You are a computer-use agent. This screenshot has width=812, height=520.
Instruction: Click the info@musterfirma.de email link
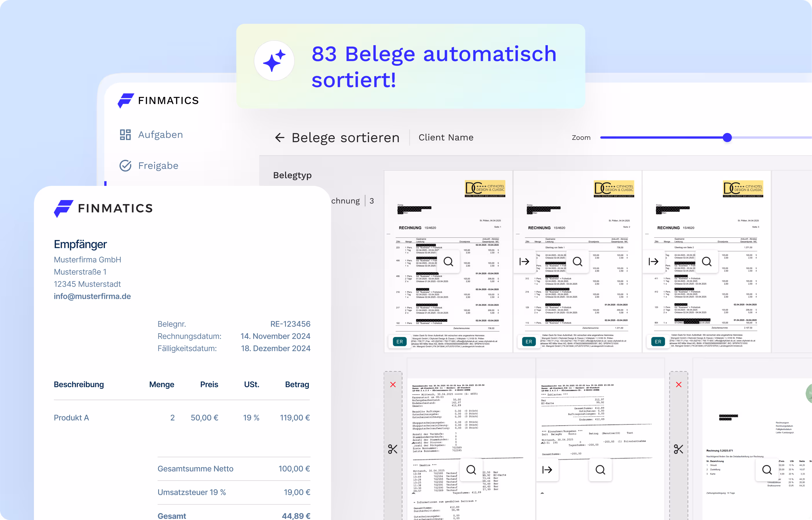coord(92,296)
